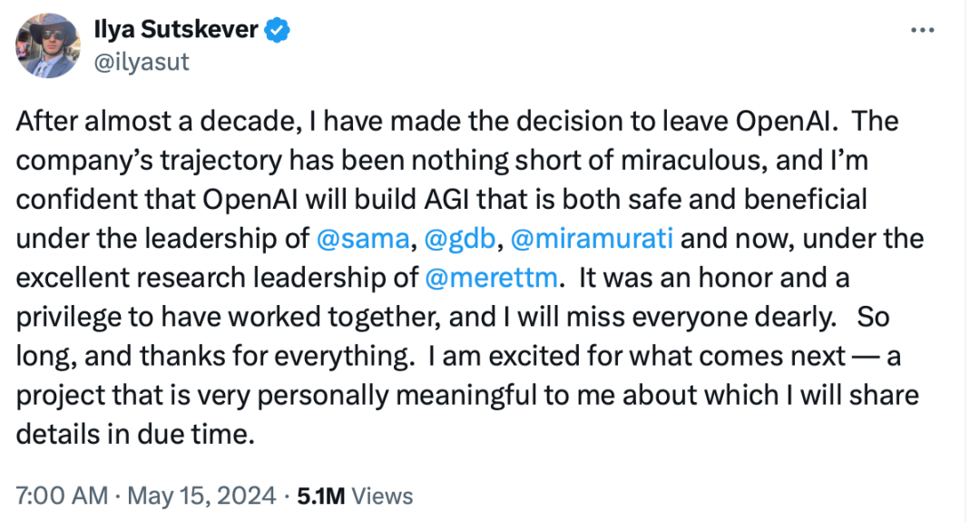Click the 5.1M view count number
Viewport: 980px width, 522px height.
[320, 496]
